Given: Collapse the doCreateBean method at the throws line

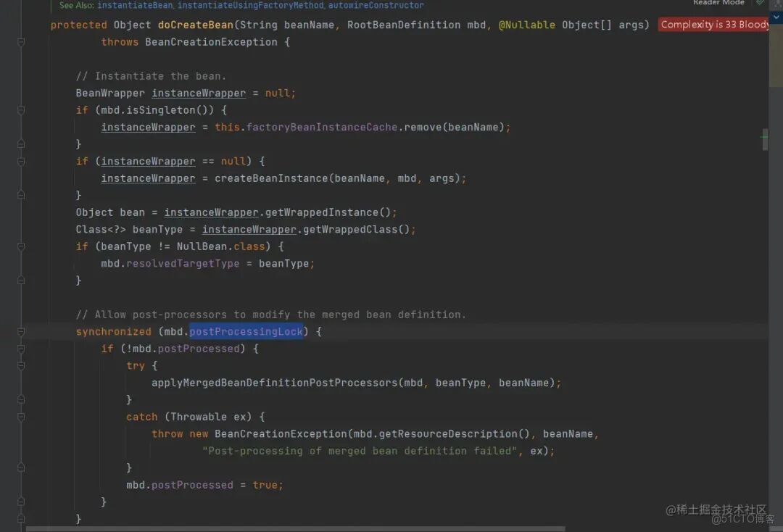Looking at the screenshot, I should point(21,43).
